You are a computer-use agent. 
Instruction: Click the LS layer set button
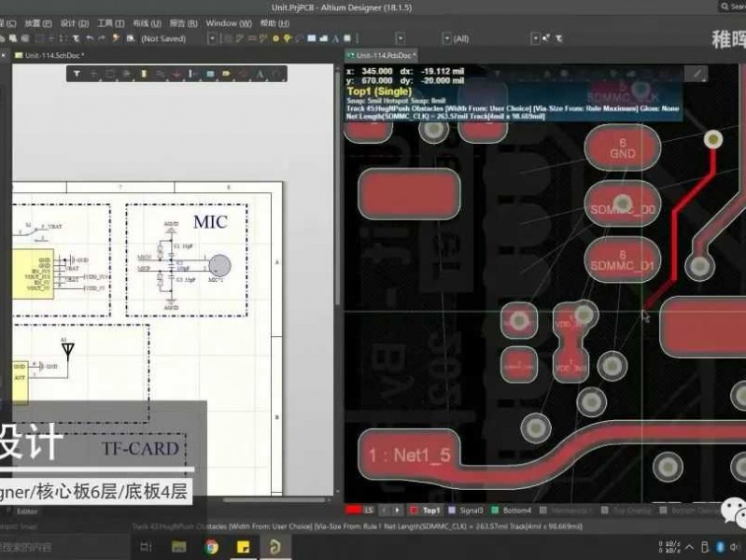coord(369,510)
